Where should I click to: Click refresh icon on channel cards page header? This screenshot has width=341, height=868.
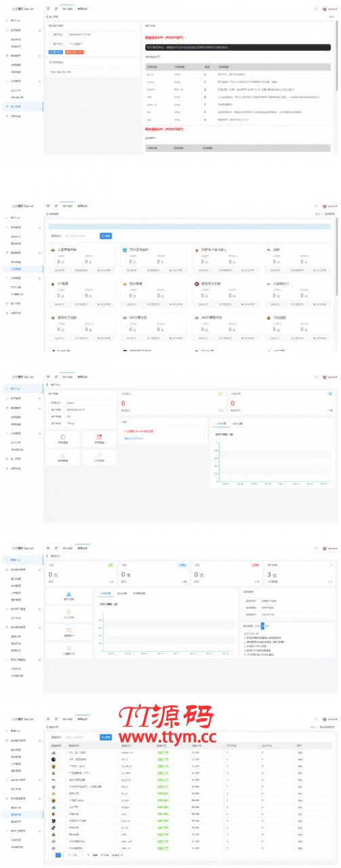(56, 205)
